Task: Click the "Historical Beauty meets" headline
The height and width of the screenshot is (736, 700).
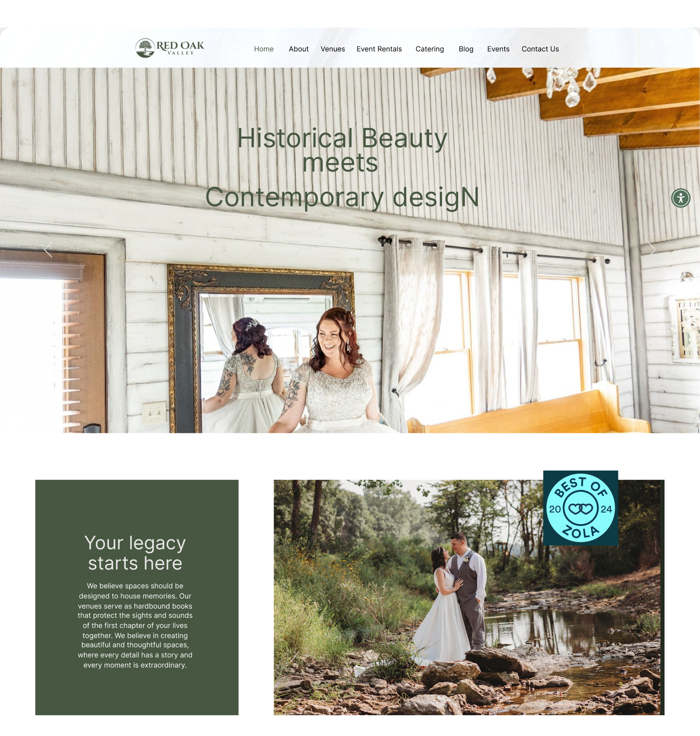Action: point(342,150)
